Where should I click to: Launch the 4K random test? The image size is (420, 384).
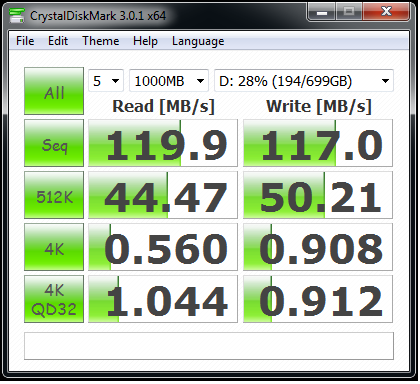54,247
